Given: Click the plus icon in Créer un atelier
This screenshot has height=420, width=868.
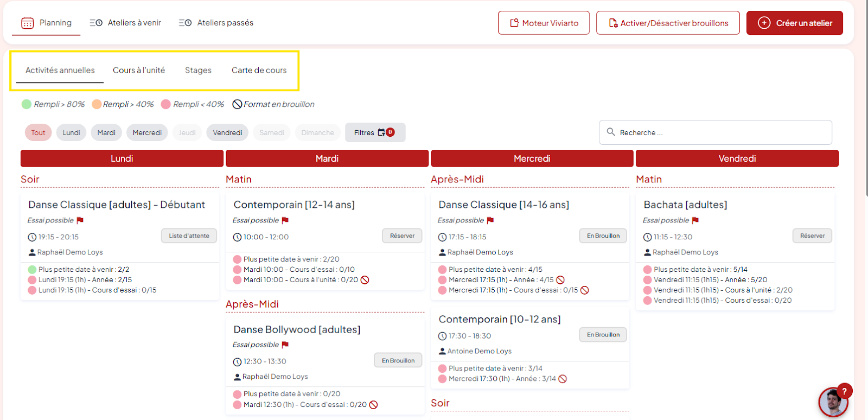Looking at the screenshot, I should tap(764, 23).
